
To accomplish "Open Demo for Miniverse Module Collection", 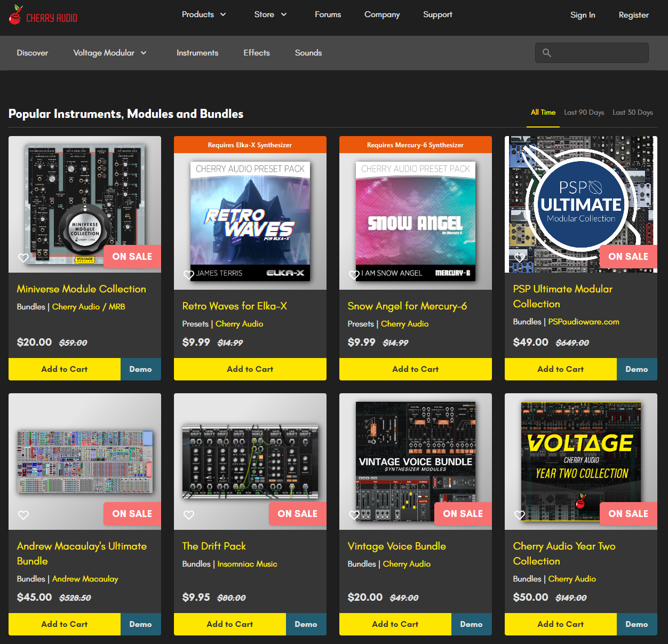I will coord(141,369).
